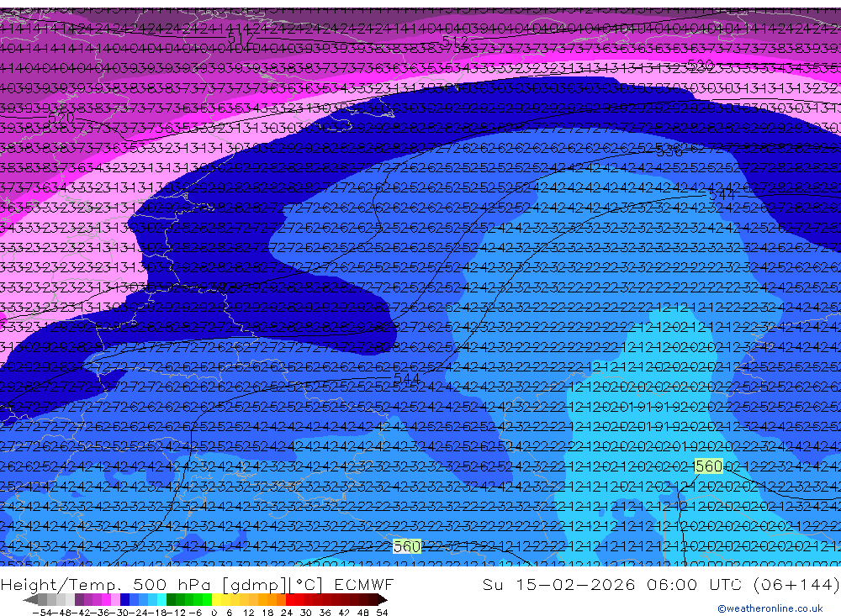This screenshot has width=841, height=616.
Task: Pick the bright red swatch above the 24 label
Action: click(290, 599)
